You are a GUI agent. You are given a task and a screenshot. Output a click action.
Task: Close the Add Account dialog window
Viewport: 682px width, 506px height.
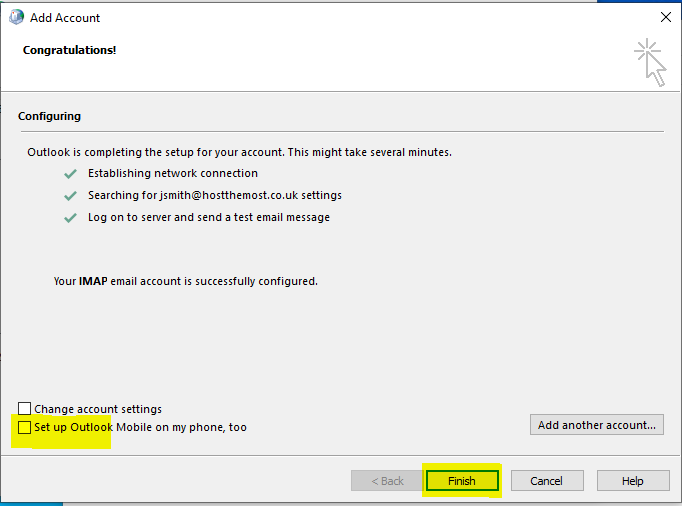(665, 17)
